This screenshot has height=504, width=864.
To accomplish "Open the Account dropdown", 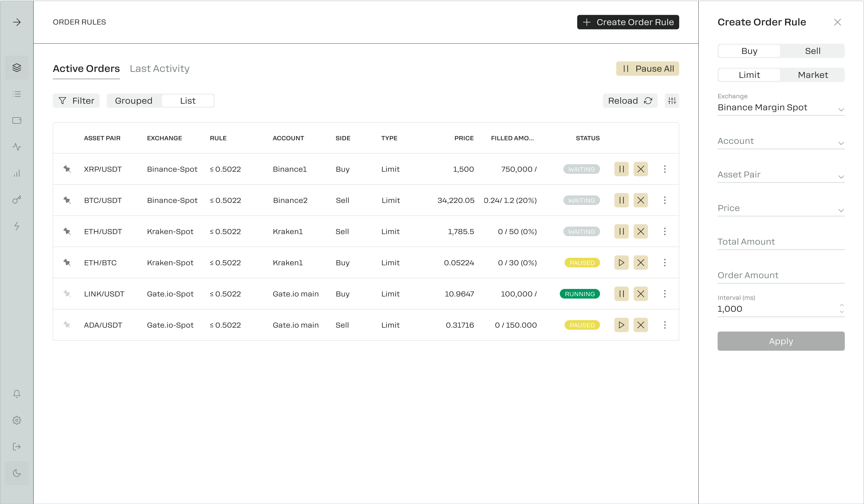I will pyautogui.click(x=781, y=141).
